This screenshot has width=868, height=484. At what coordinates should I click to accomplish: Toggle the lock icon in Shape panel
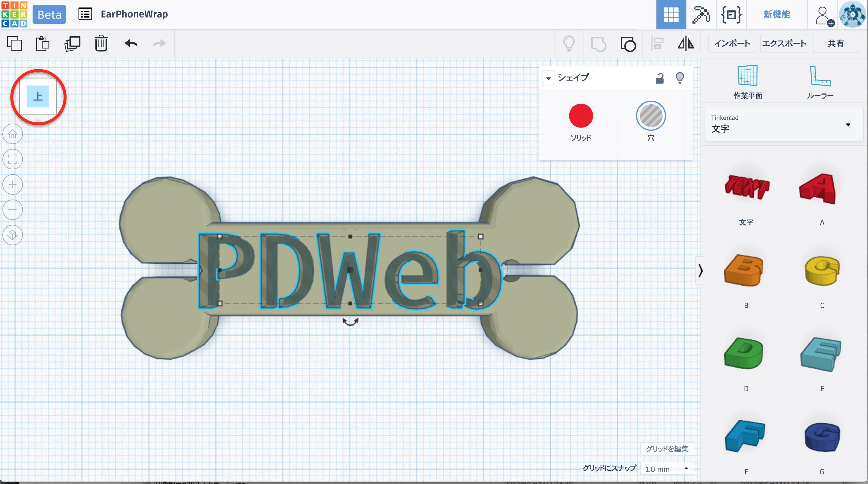point(659,78)
